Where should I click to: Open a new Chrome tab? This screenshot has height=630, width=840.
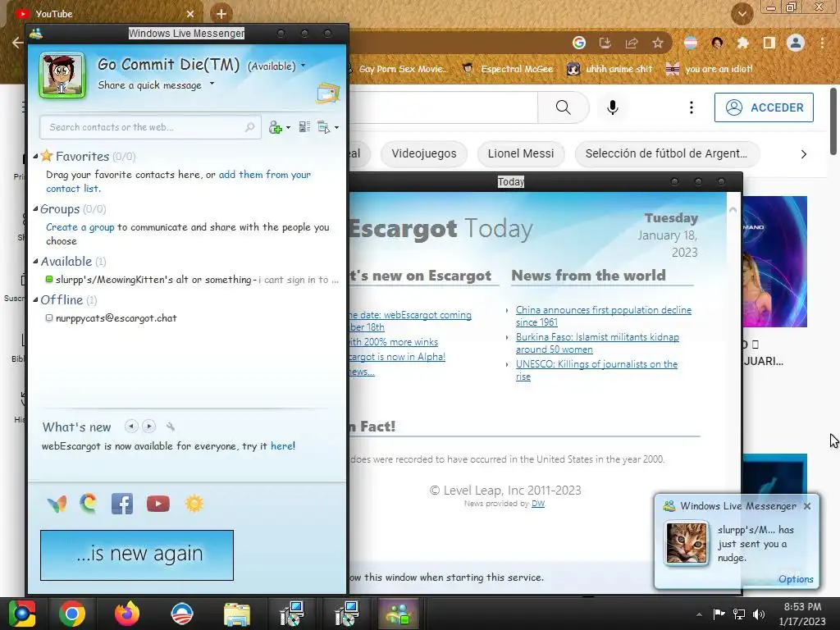[221, 13]
